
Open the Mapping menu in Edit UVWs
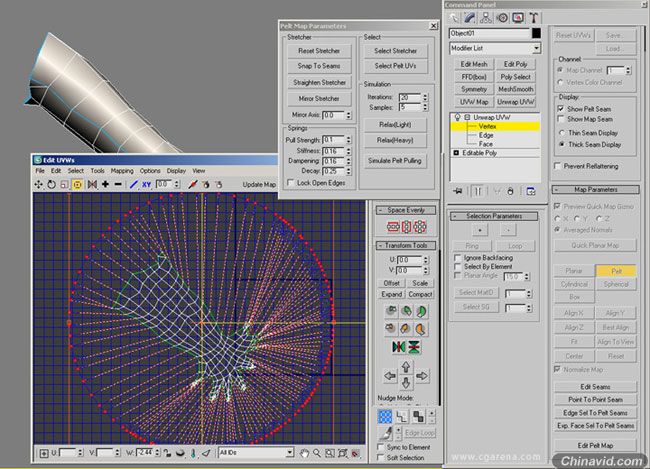point(122,171)
